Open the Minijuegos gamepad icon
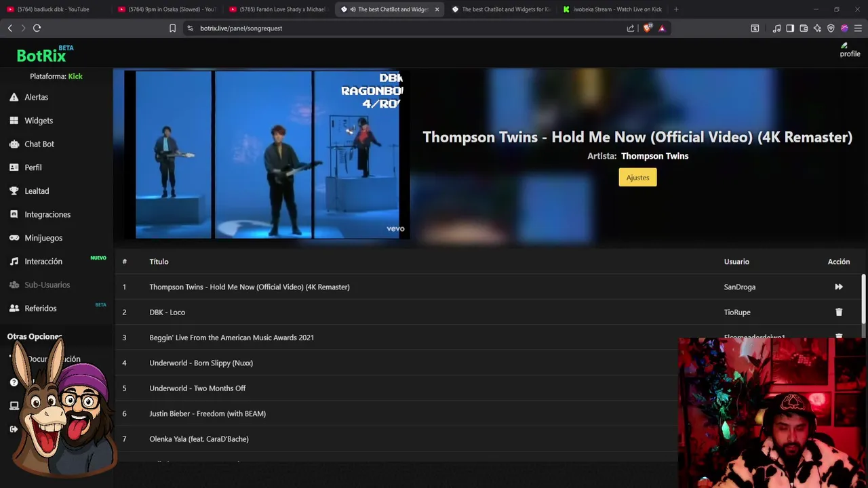Screen dimensions: 868x488 click(14, 238)
